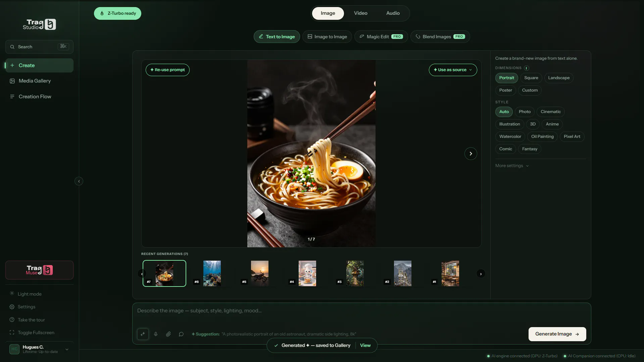This screenshot has width=644, height=362.
Task: Choose the 3D style
Action: tap(533, 124)
